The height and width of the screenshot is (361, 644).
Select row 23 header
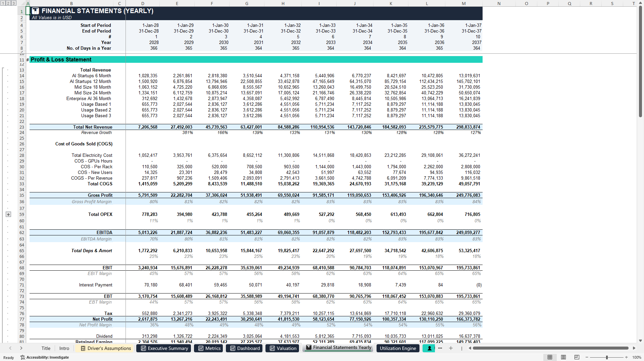(22, 127)
